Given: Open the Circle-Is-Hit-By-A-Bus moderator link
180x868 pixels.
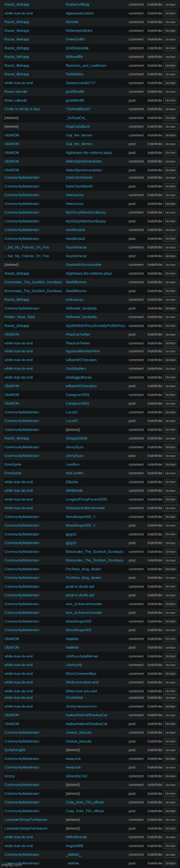Looking at the screenshot, I should pyautogui.click(x=22, y=109).
